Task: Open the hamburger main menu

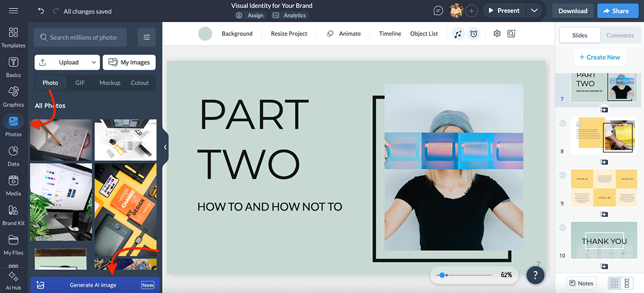Action: coord(13,11)
